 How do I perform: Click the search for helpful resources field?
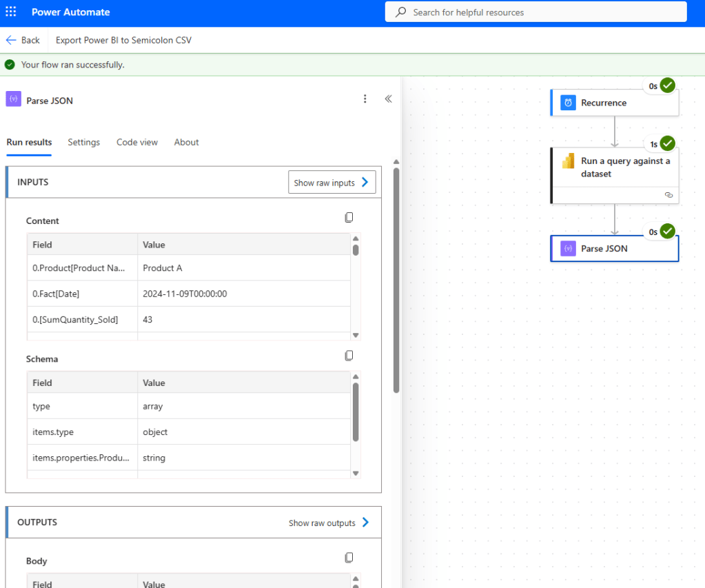[535, 12]
